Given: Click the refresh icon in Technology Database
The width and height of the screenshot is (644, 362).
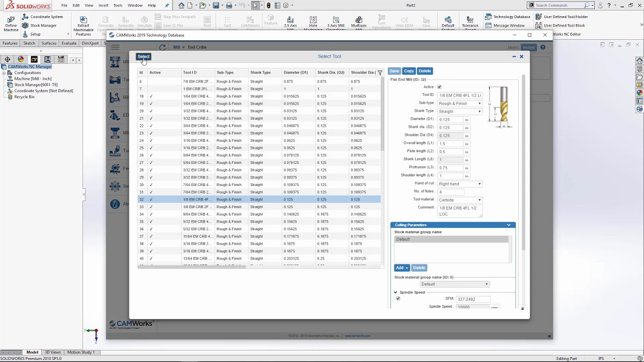Looking at the screenshot, I should coord(163,47).
